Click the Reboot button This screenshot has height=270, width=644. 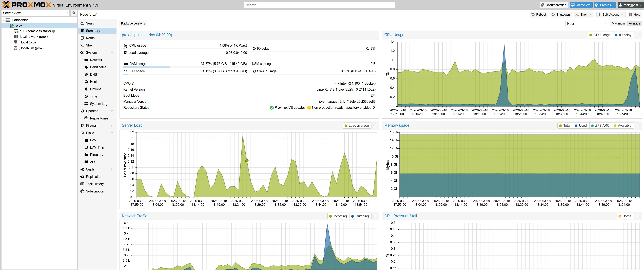[539, 15]
